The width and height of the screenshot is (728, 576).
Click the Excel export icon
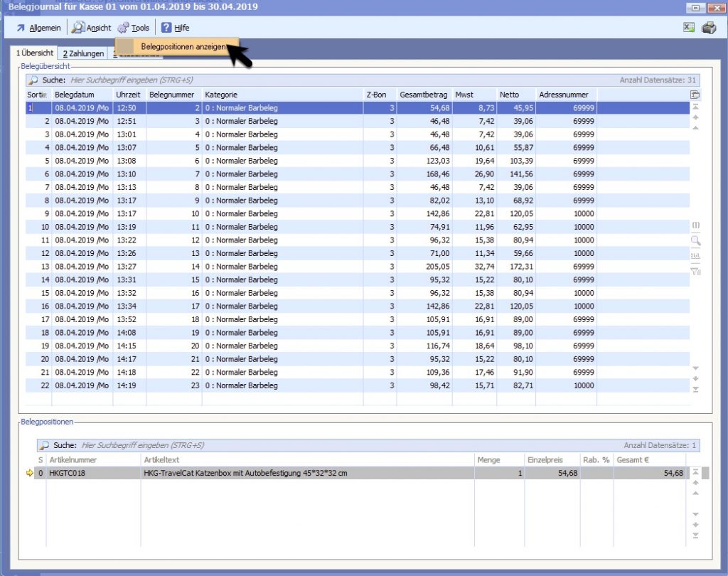(688, 28)
